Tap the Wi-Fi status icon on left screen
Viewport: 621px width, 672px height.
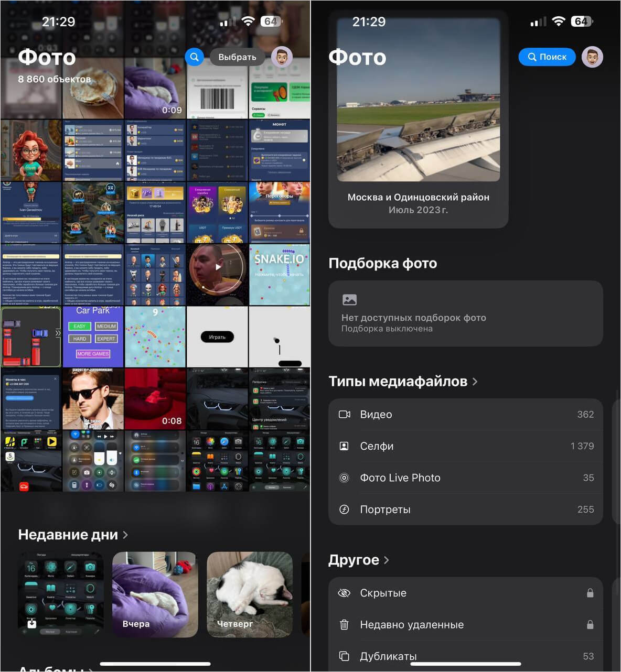tap(248, 21)
